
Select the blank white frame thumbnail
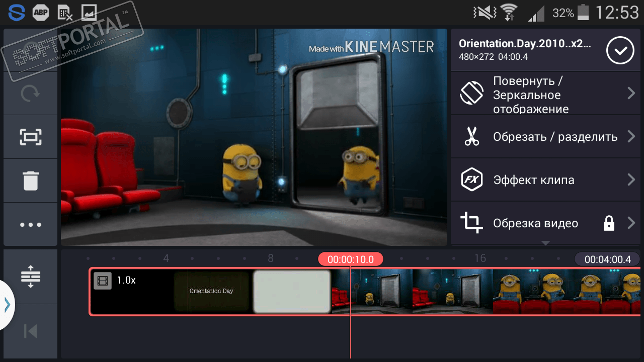292,292
